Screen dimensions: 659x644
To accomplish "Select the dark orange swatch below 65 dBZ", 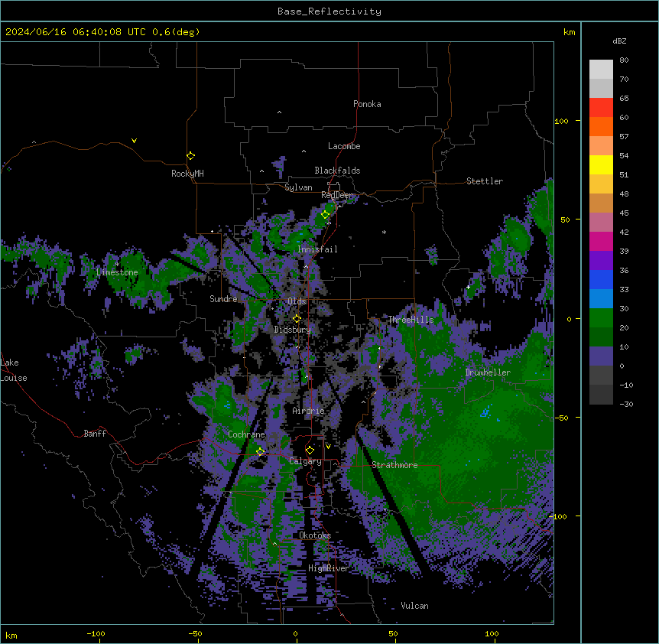I will (601, 126).
